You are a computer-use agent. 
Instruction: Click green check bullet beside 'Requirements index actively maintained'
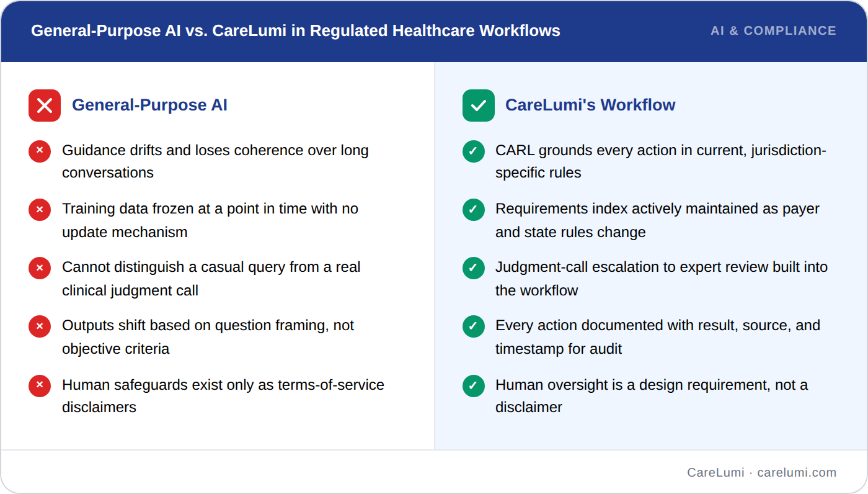point(474,209)
